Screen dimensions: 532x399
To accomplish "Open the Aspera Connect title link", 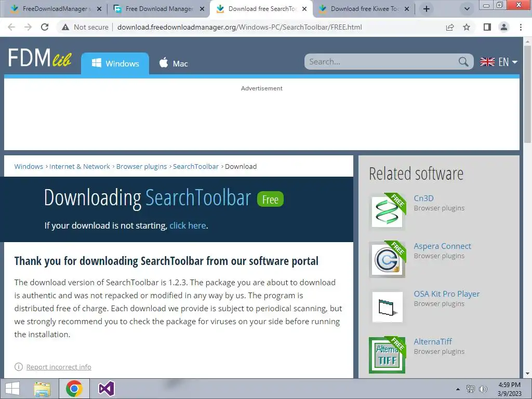I will point(443,246).
